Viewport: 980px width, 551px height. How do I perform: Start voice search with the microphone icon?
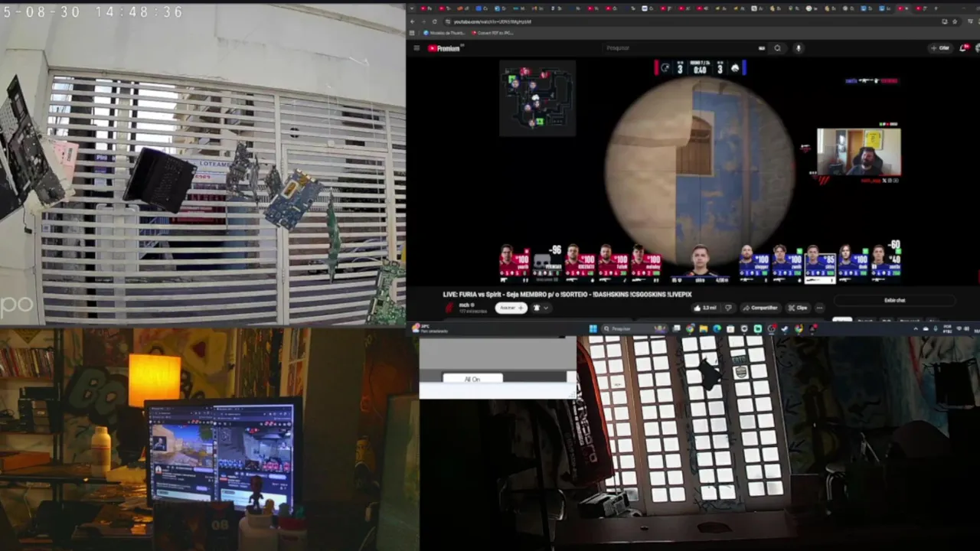pyautogui.click(x=798, y=48)
